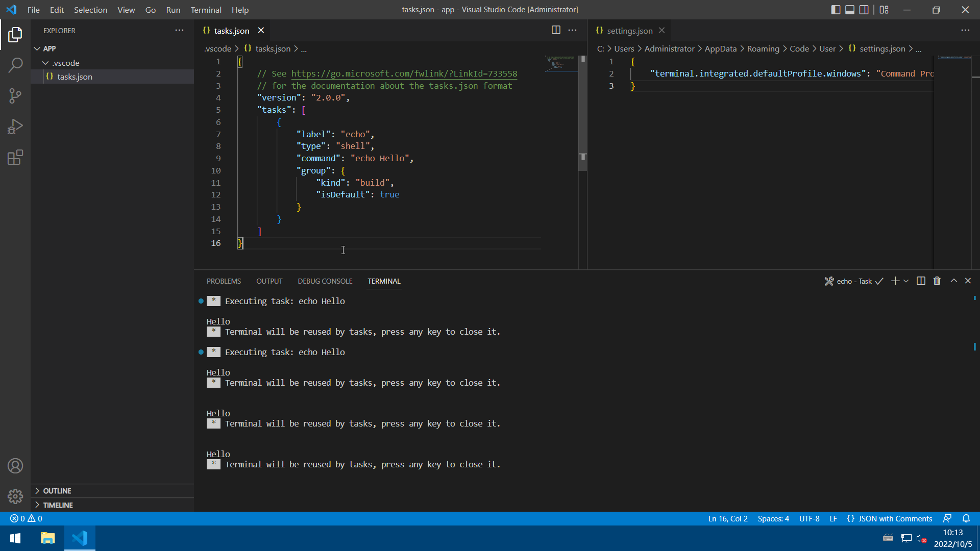Open errors and warnings status indicator
Image resolution: width=980 pixels, height=551 pixels.
(x=26, y=518)
